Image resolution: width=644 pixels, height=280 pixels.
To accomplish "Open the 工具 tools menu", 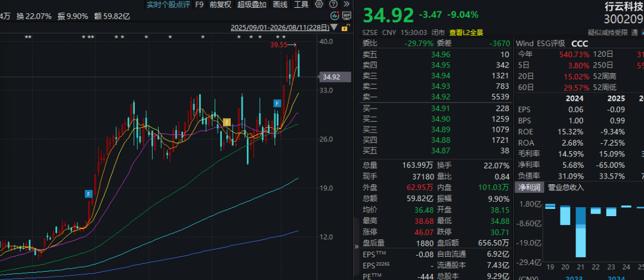I will (x=301, y=5).
